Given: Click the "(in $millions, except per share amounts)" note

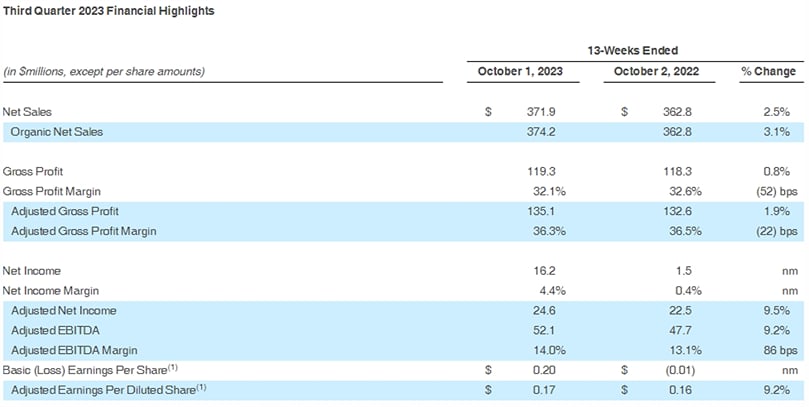Looking at the screenshot, I should (x=104, y=72).
